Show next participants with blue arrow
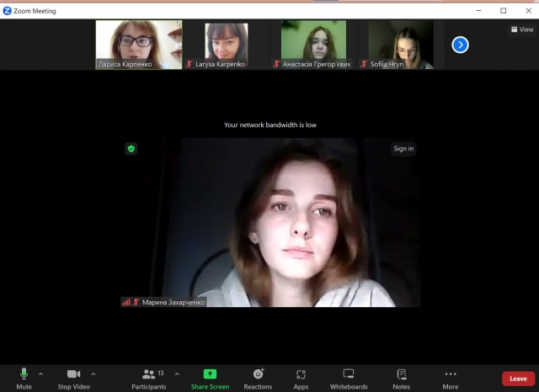This screenshot has height=392, width=539. pyautogui.click(x=460, y=45)
